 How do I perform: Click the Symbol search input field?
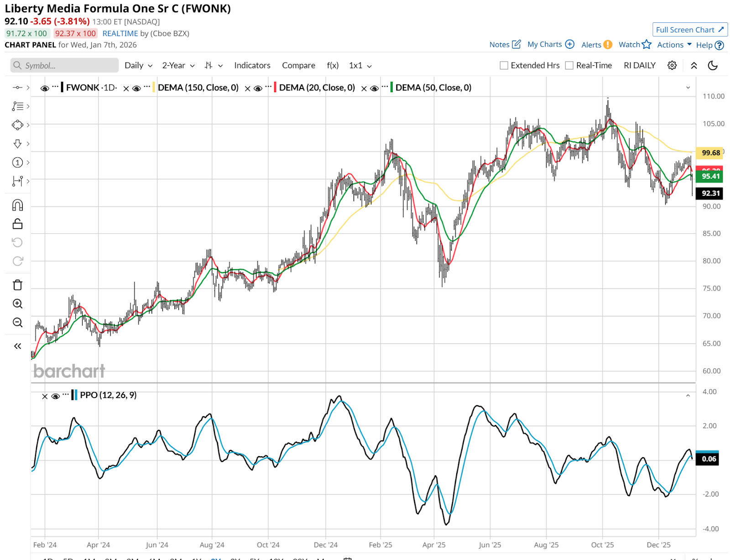coord(64,65)
